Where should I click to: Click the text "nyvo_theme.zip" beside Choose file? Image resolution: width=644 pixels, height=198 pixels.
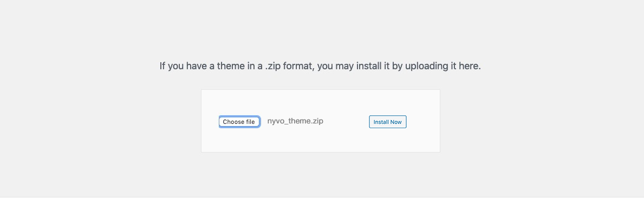(x=295, y=121)
